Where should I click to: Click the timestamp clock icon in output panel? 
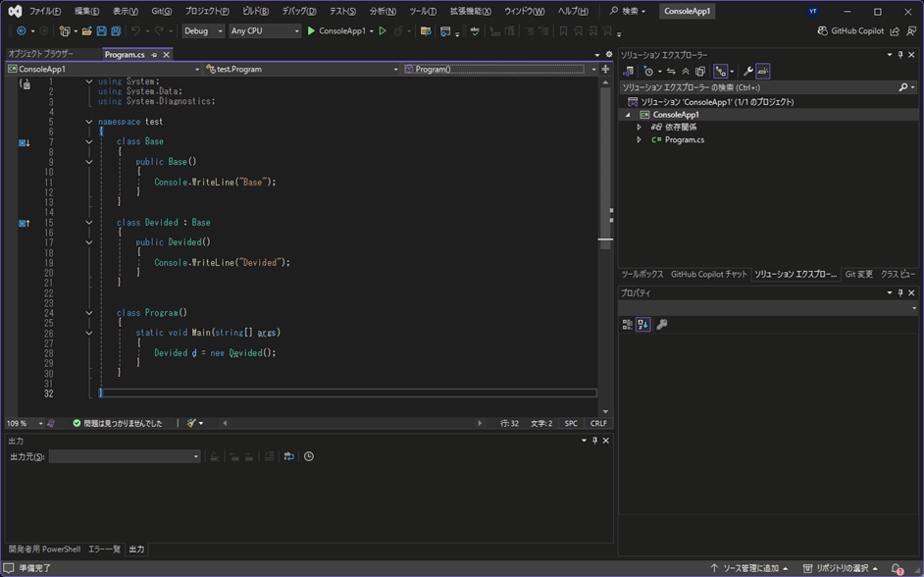(x=309, y=457)
